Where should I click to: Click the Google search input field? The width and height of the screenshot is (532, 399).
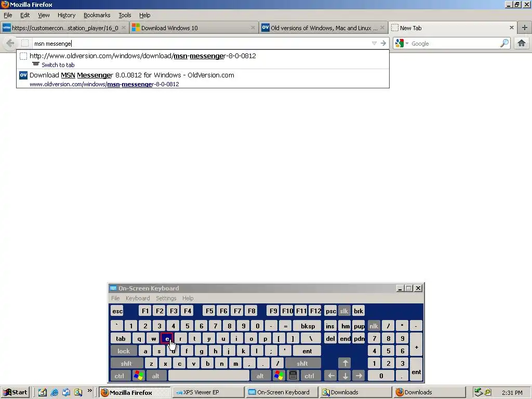[455, 44]
